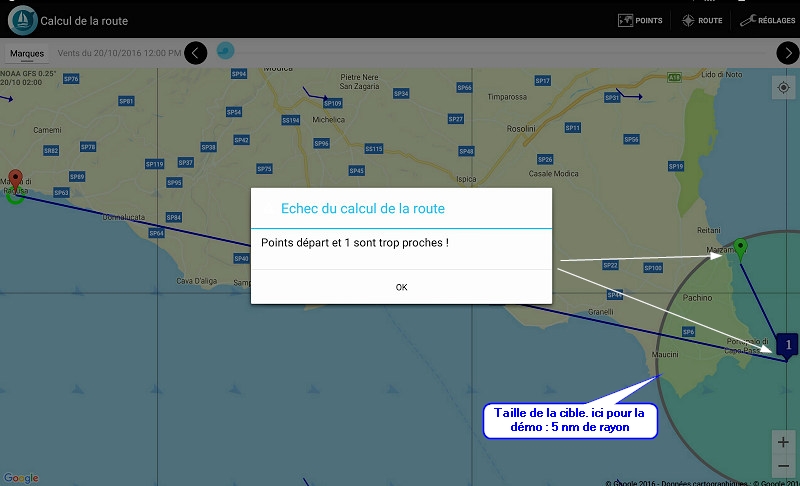The height and width of the screenshot is (486, 800).
Task: Zoom in on the map
Action: coord(783,442)
